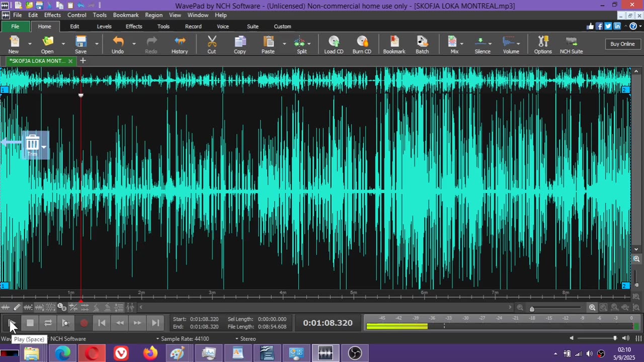
Task: Click the speaker mute icon near volume slider
Action: [571, 338]
